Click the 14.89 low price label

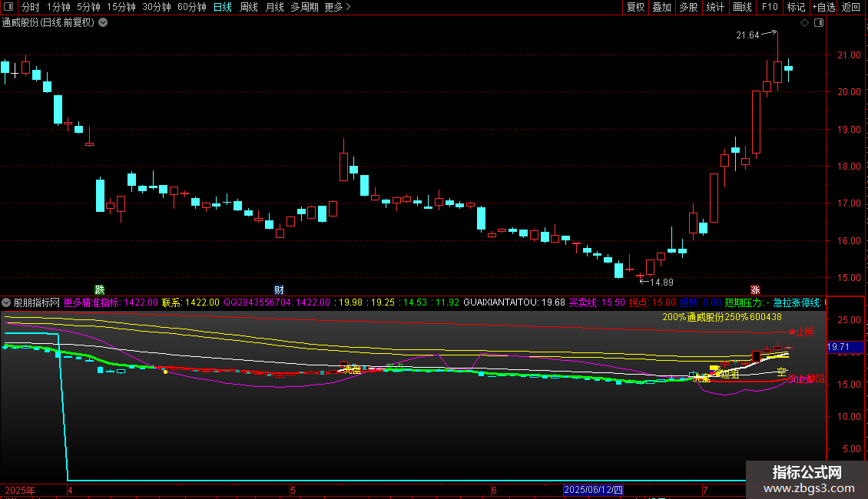(x=661, y=283)
